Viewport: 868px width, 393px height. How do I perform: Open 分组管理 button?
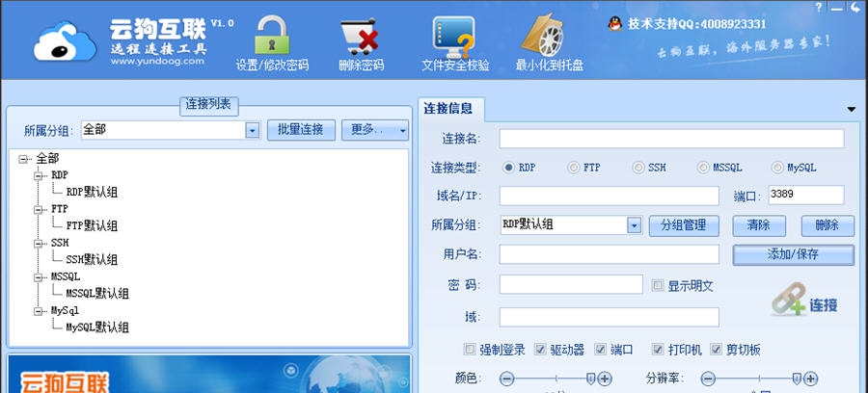[684, 225]
